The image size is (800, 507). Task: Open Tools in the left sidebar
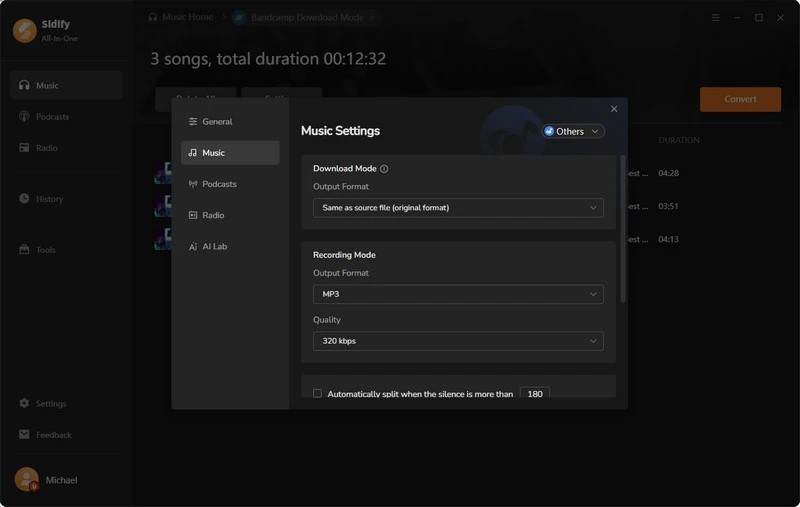pyautogui.click(x=66, y=249)
